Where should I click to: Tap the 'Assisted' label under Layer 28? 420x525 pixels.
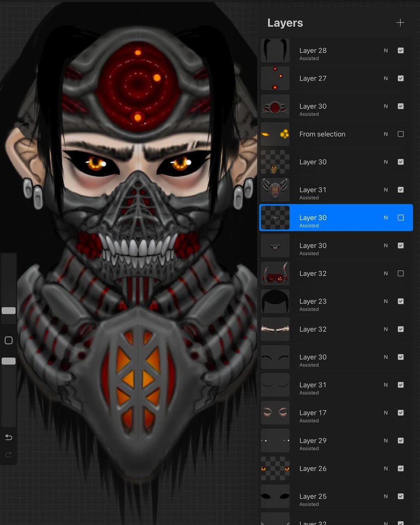coord(309,59)
